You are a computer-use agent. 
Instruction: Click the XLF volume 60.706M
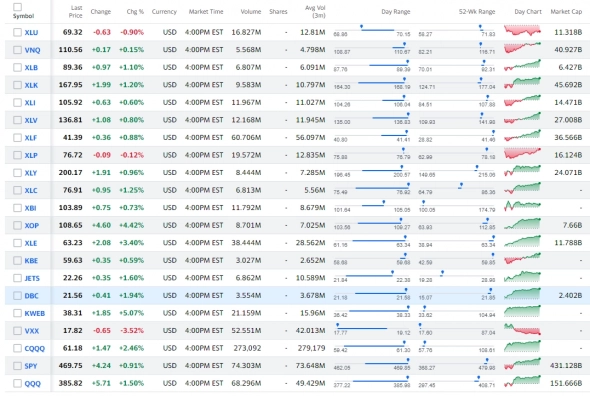pyautogui.click(x=246, y=137)
